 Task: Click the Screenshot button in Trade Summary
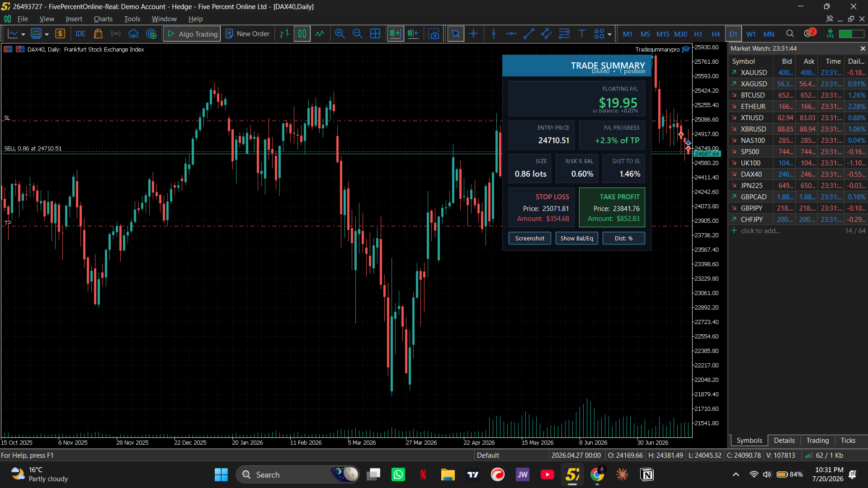(x=529, y=238)
